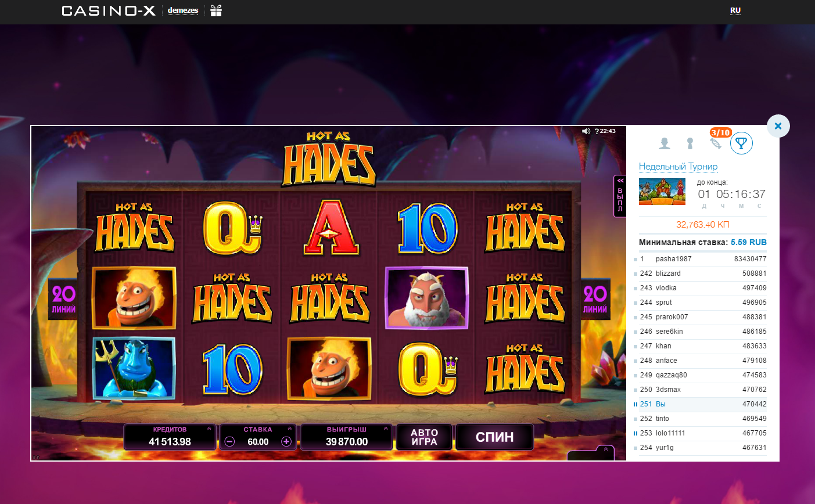Toggle autoplay with the АВТО ИГРА button
The image size is (815, 504).
tap(424, 437)
